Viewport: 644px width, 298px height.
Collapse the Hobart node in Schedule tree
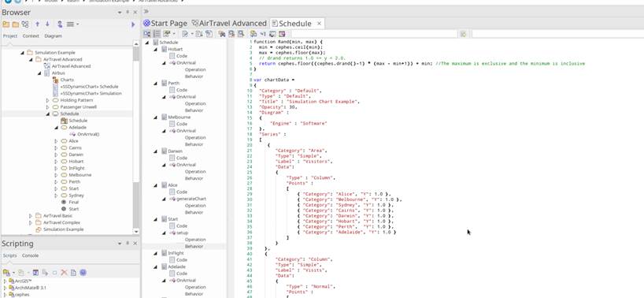(155, 50)
